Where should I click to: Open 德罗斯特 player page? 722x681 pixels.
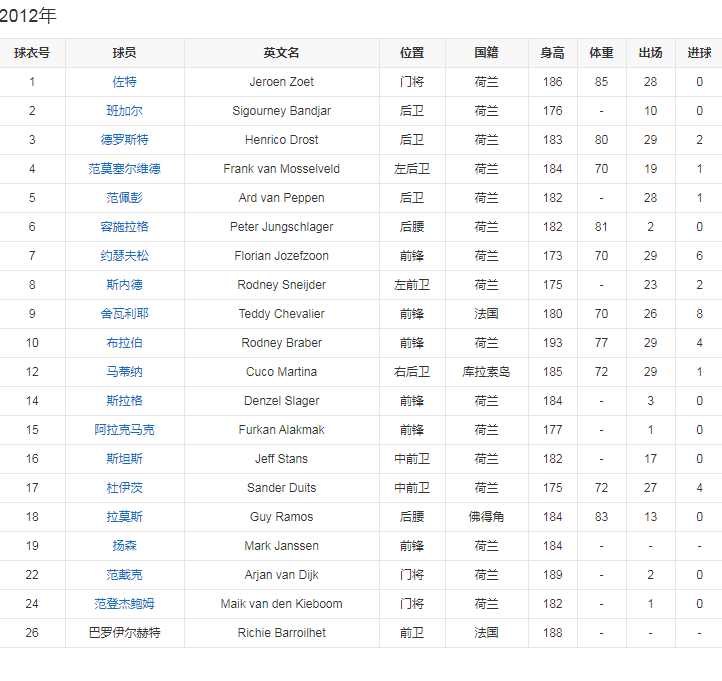point(125,140)
